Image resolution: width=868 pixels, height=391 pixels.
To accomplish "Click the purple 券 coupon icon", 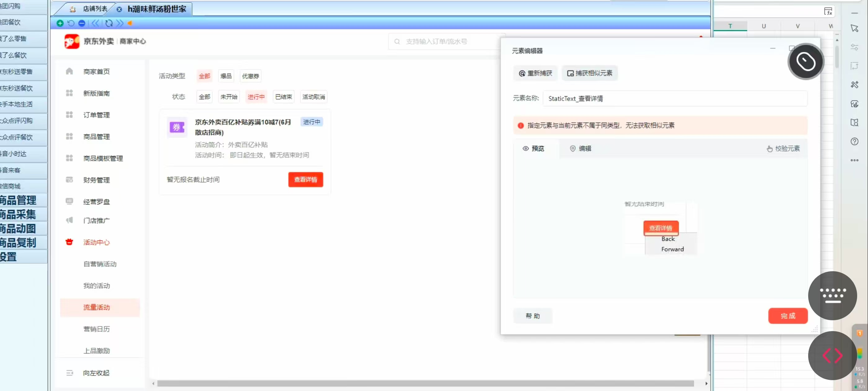I will pos(177,127).
